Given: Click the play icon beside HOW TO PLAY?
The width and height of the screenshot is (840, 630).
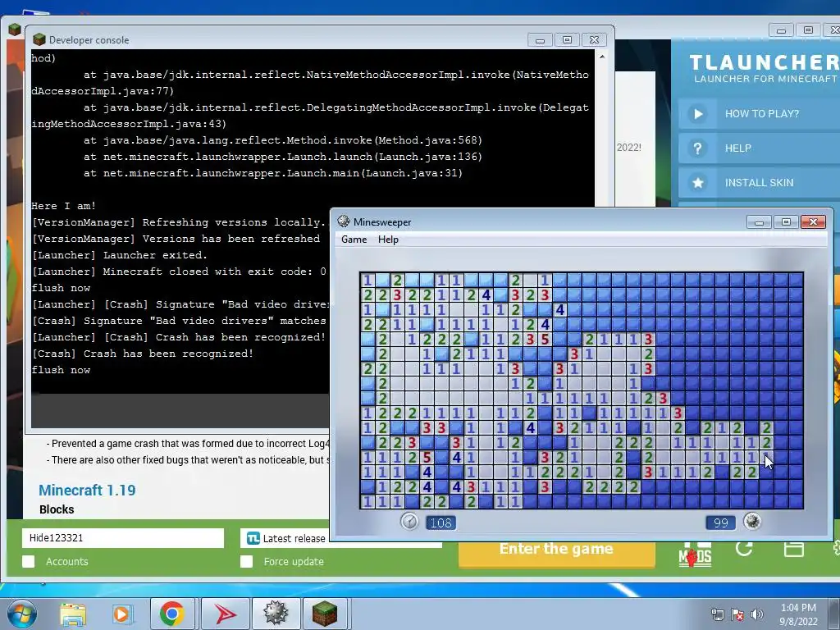Looking at the screenshot, I should tap(697, 113).
